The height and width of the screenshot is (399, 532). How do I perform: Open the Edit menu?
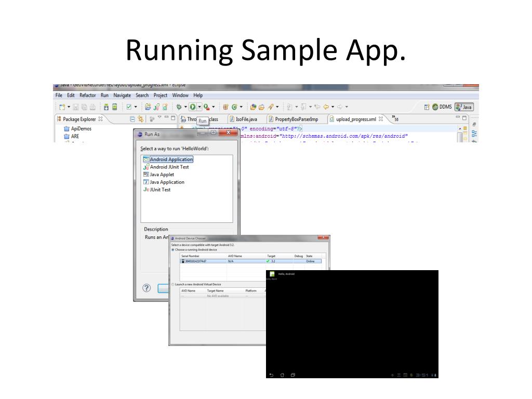[71, 96]
